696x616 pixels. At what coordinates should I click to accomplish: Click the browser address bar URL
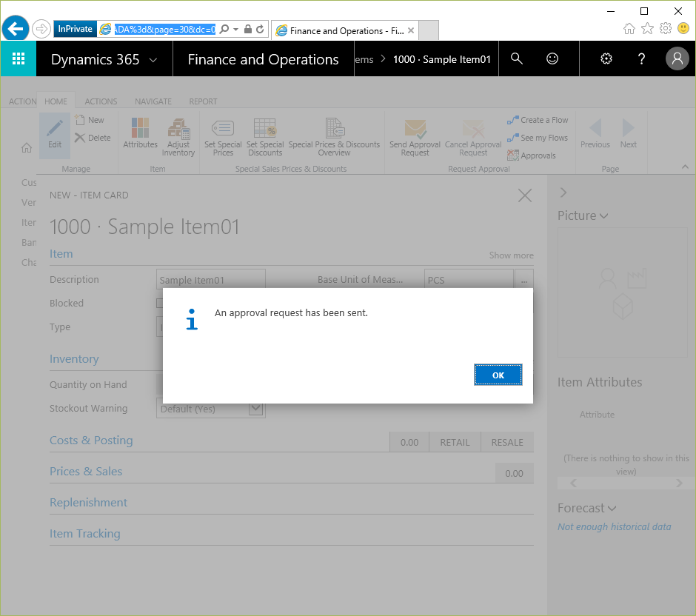coord(165,30)
